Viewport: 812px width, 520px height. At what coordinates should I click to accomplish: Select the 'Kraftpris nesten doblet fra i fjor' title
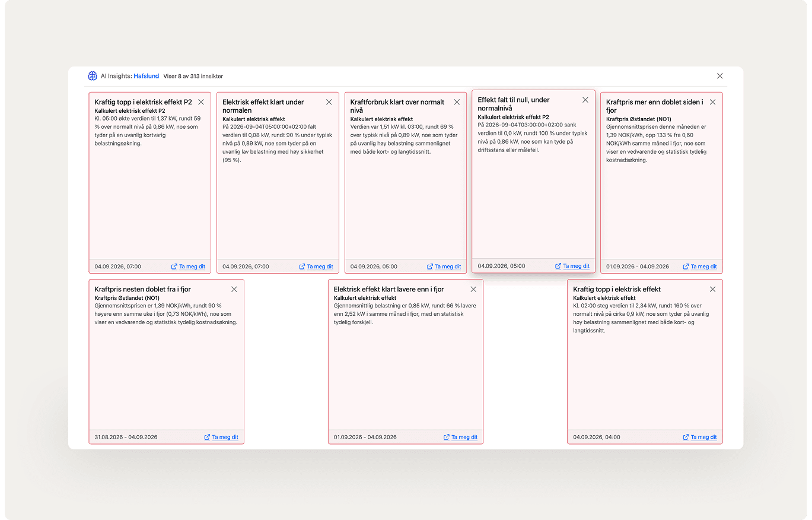click(x=142, y=289)
